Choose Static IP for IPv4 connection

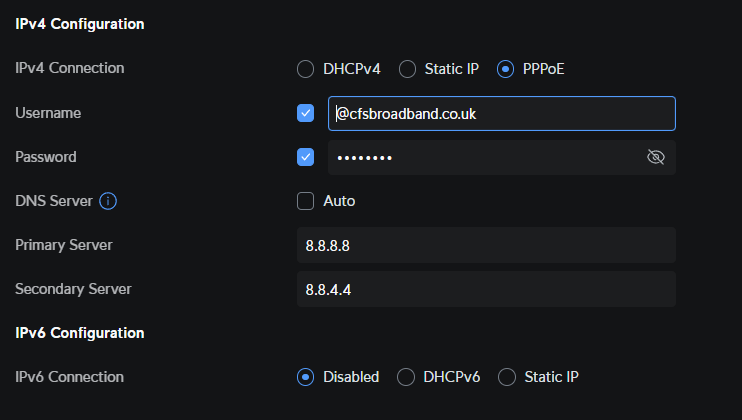tap(408, 69)
